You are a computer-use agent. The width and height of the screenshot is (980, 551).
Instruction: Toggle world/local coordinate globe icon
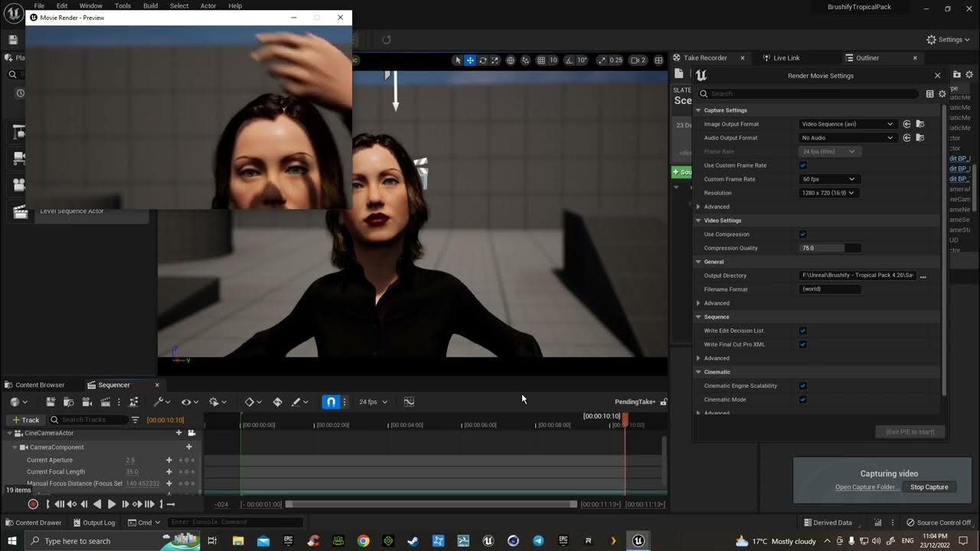pyautogui.click(x=511, y=60)
